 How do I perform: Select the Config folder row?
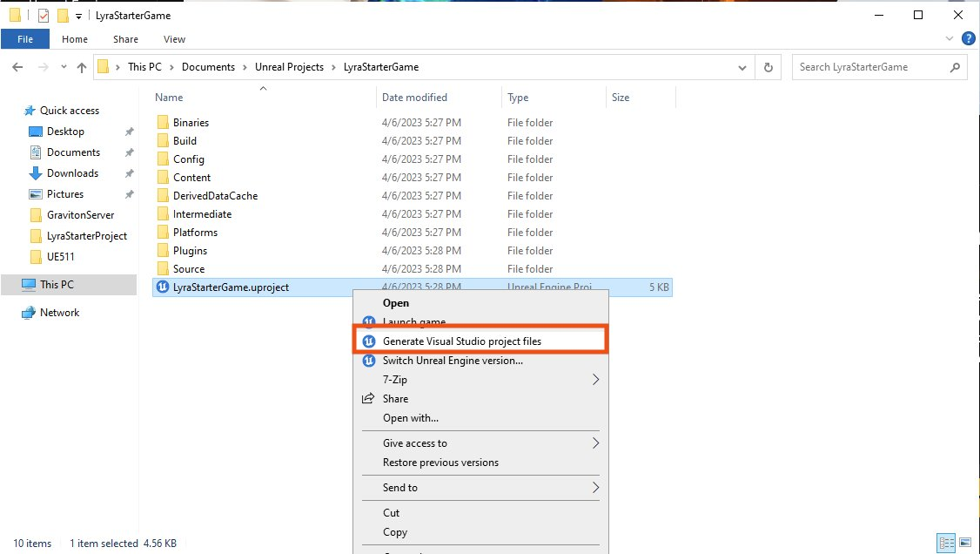click(413, 159)
